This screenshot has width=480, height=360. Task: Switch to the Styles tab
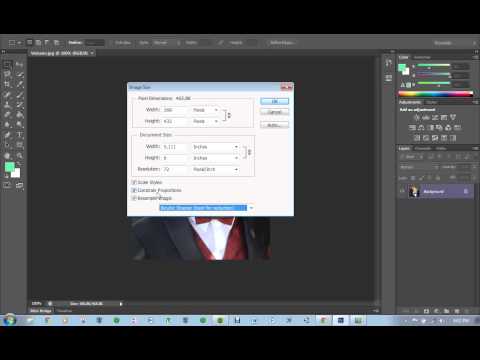(431, 102)
